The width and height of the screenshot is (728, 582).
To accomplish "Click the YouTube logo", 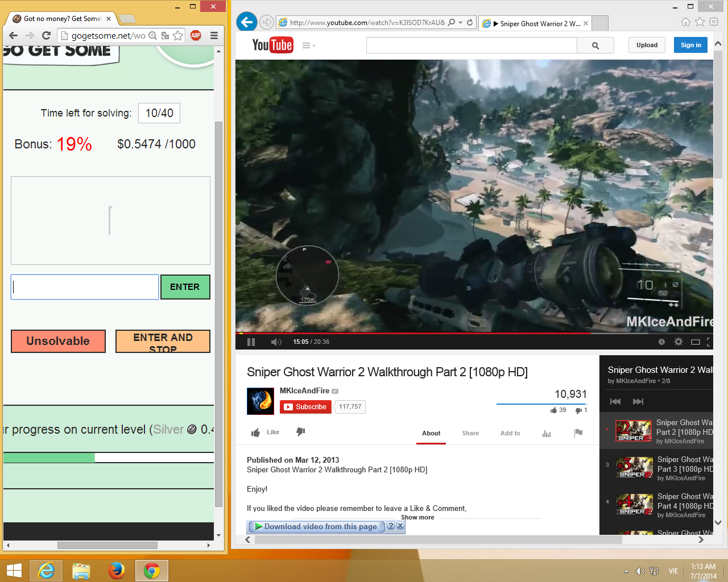I will coord(272,45).
